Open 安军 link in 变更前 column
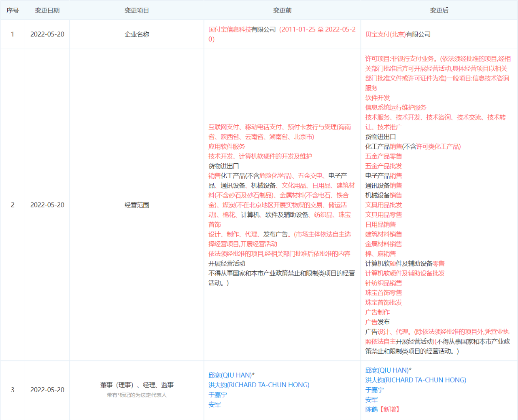518x420 pixels. (214, 404)
